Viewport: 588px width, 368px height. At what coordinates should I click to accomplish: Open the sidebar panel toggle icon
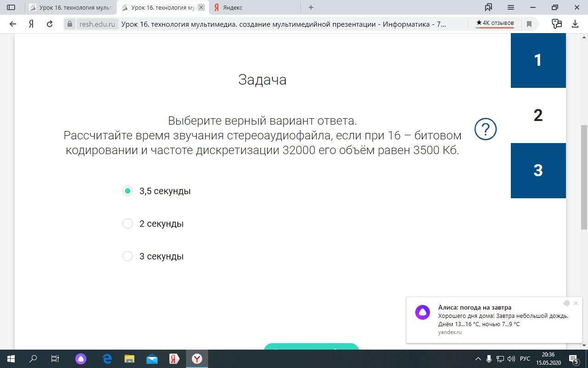pos(11,7)
